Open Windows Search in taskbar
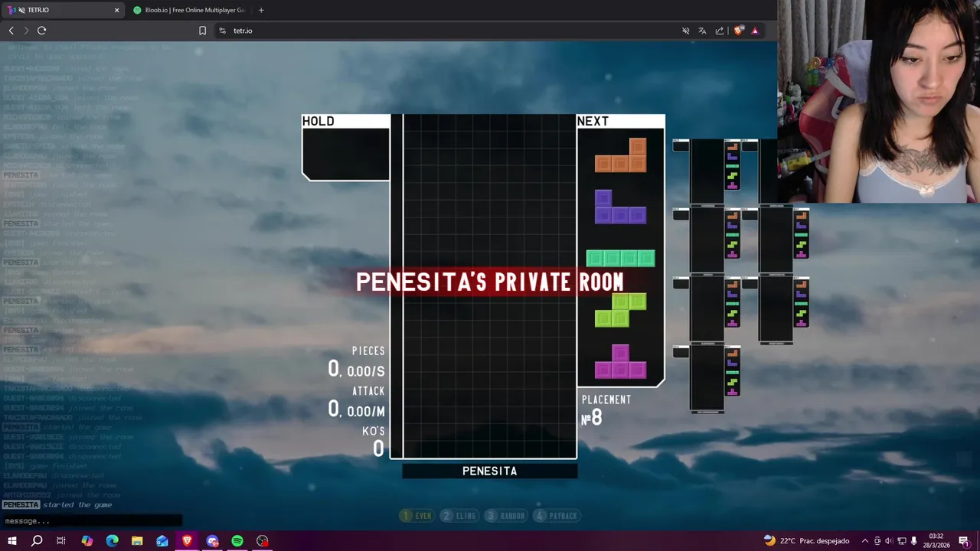 tap(37, 541)
